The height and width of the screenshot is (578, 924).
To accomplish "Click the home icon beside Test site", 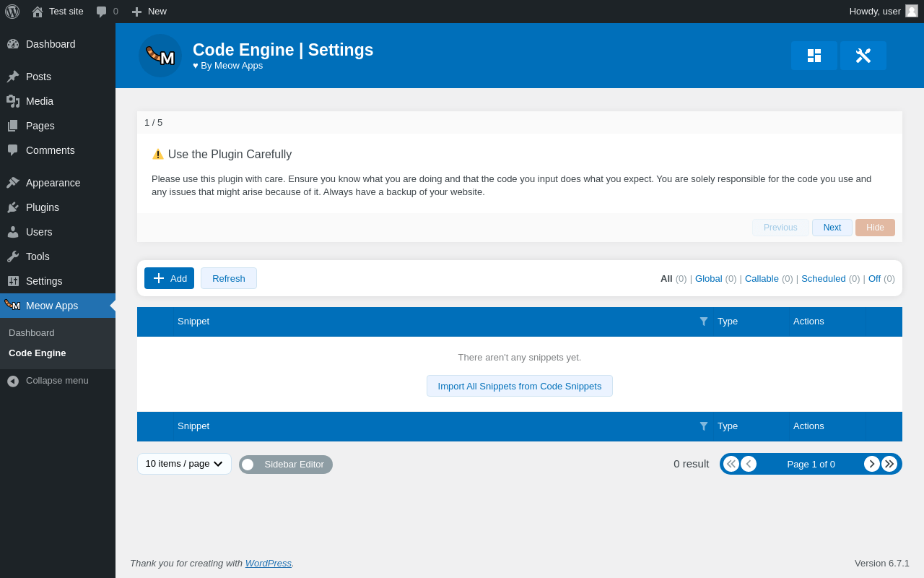I will point(38,12).
